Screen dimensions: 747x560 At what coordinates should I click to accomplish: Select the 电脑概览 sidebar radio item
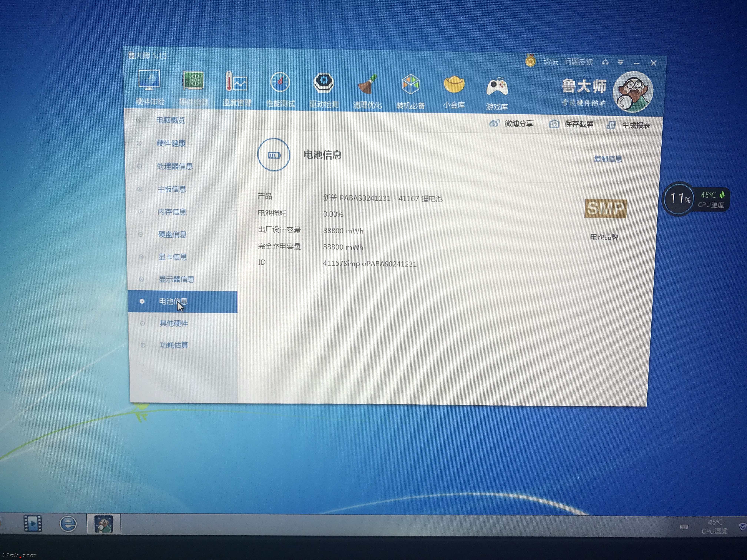tap(170, 120)
